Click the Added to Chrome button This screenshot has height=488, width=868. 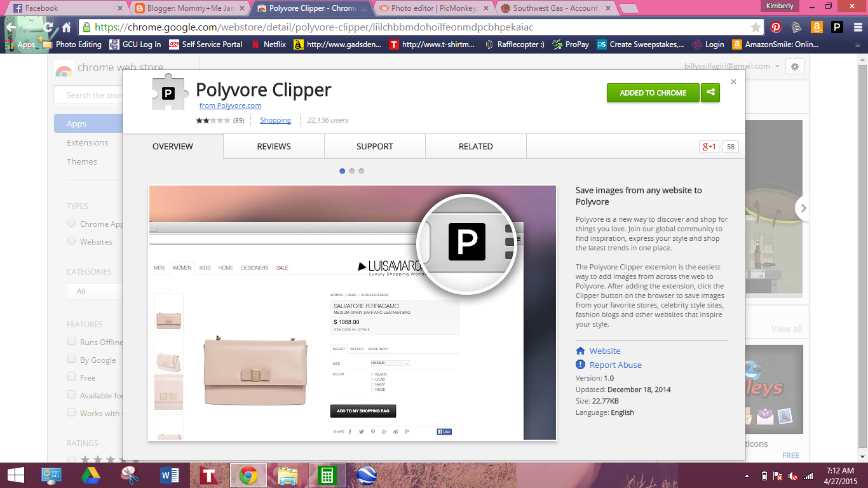click(653, 93)
